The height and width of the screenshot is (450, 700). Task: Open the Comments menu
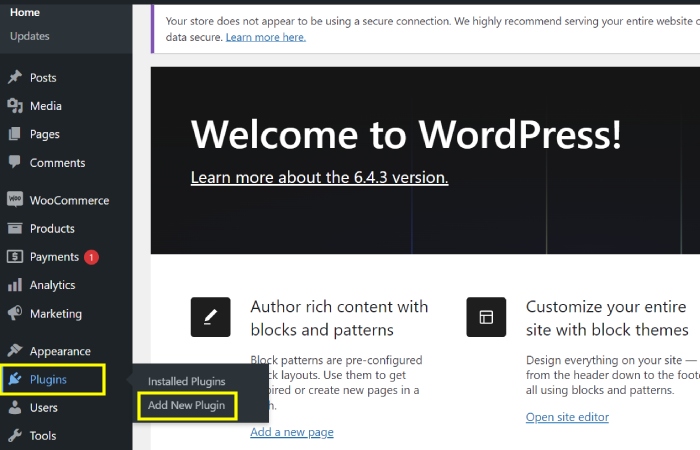point(58,163)
